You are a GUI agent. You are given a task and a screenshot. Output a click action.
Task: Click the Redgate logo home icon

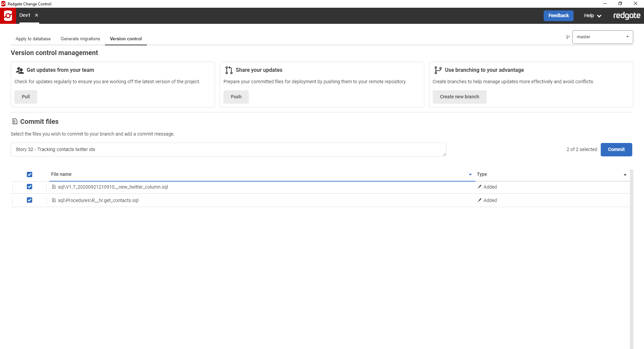tap(8, 15)
